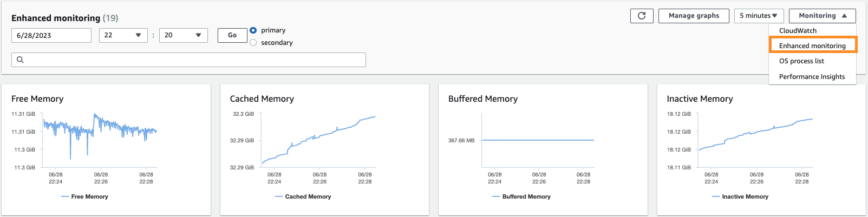The width and height of the screenshot is (868, 217).
Task: Click the Free Memory legend marker
Action: click(x=65, y=196)
